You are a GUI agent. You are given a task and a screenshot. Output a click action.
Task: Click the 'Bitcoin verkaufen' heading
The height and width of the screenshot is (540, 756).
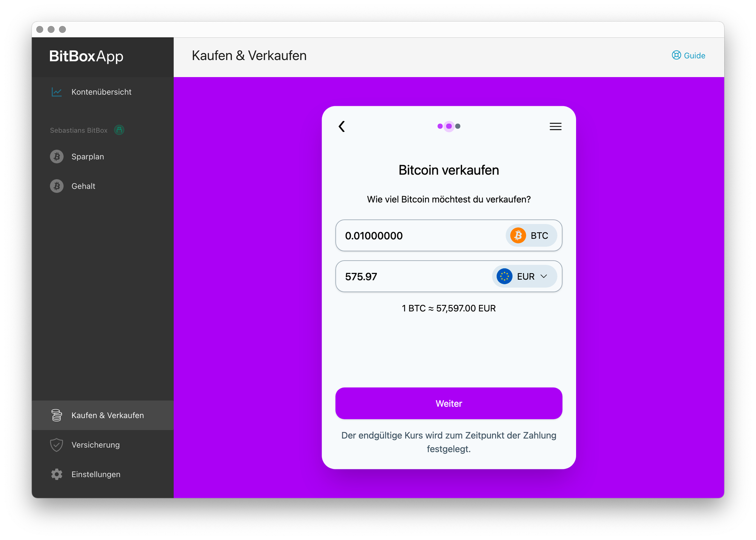tap(449, 170)
